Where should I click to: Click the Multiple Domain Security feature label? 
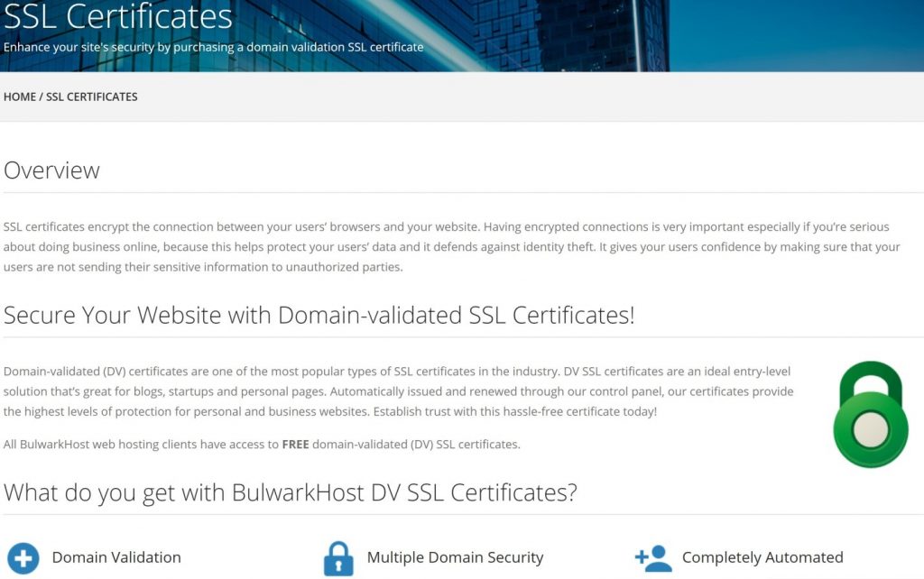pyautogui.click(x=456, y=557)
